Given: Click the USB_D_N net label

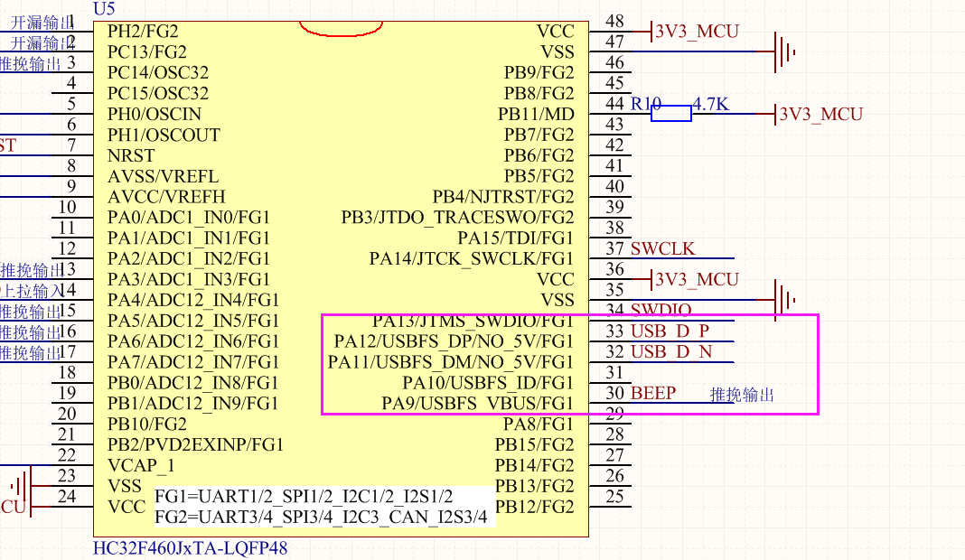Looking at the screenshot, I should [x=671, y=352].
